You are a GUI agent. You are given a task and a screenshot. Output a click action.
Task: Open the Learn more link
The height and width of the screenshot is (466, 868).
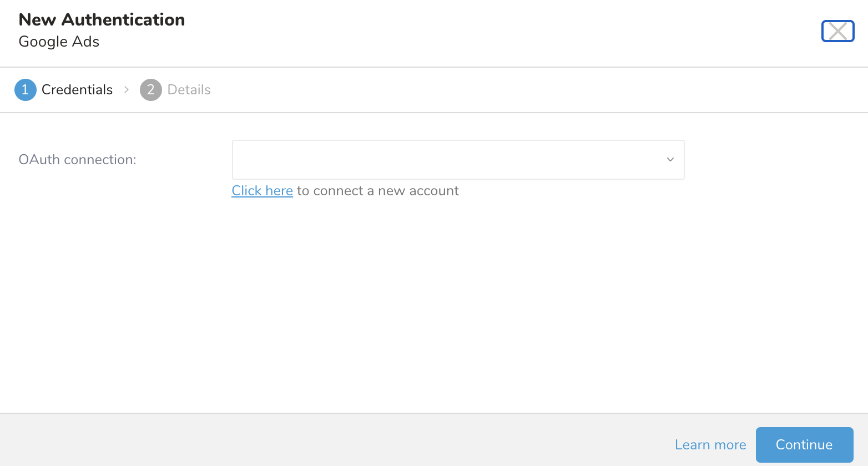(710, 445)
